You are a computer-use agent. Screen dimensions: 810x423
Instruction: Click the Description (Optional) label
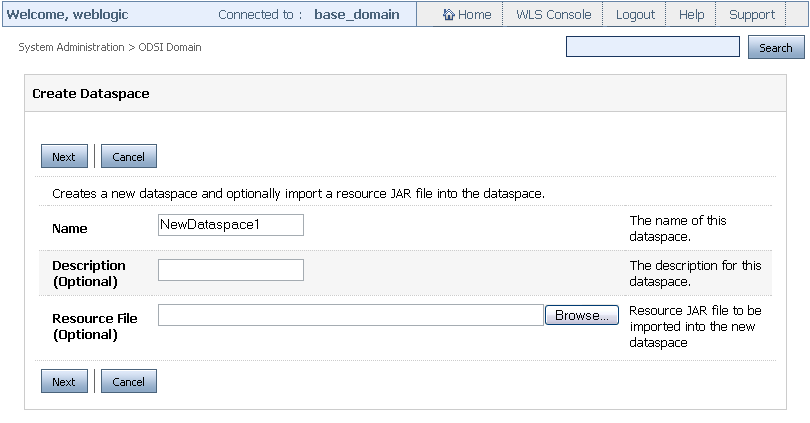coord(88,273)
